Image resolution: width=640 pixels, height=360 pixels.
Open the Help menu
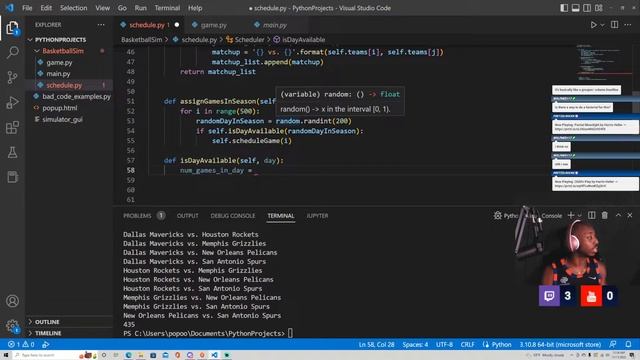[x=195, y=8]
